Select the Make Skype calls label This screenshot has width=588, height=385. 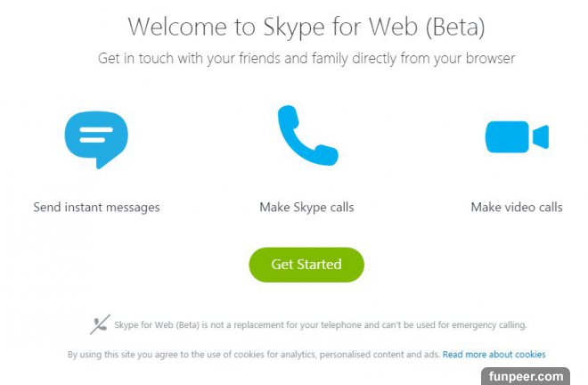click(x=306, y=208)
